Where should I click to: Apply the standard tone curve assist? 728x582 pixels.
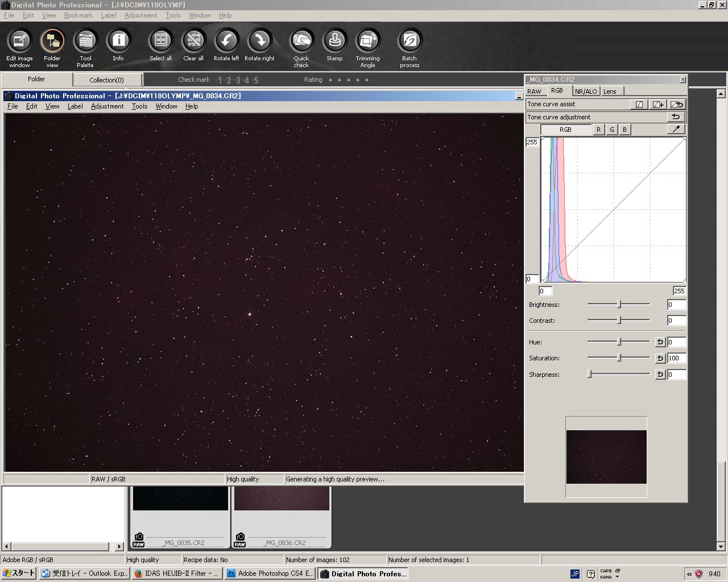tap(639, 105)
